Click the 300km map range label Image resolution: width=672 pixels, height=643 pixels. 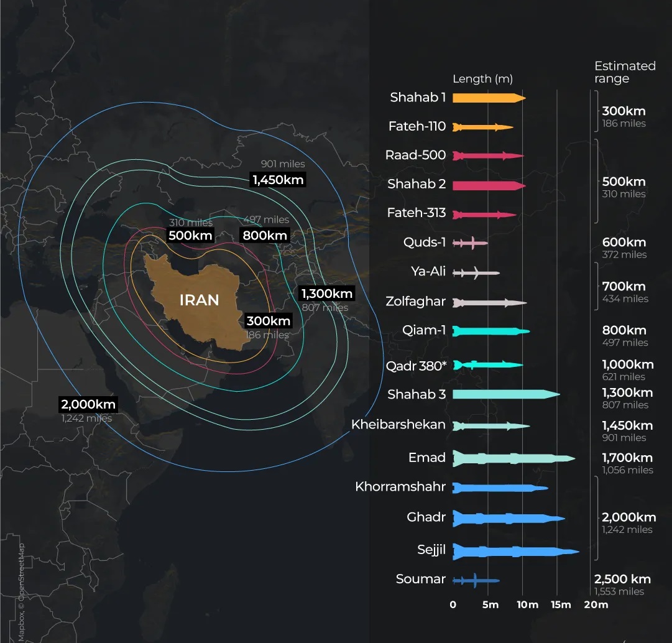click(268, 321)
